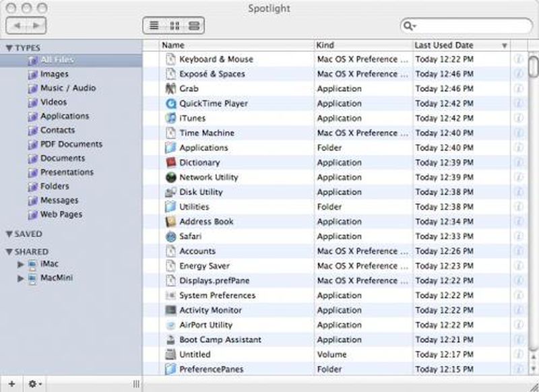
Task: Click the Disk Utility icon
Action: tap(170, 192)
